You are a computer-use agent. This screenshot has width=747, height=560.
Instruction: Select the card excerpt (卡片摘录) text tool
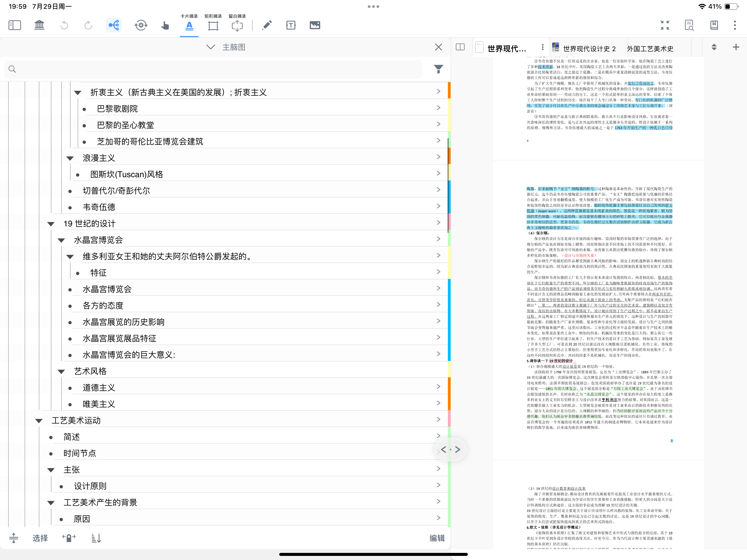coord(189,25)
